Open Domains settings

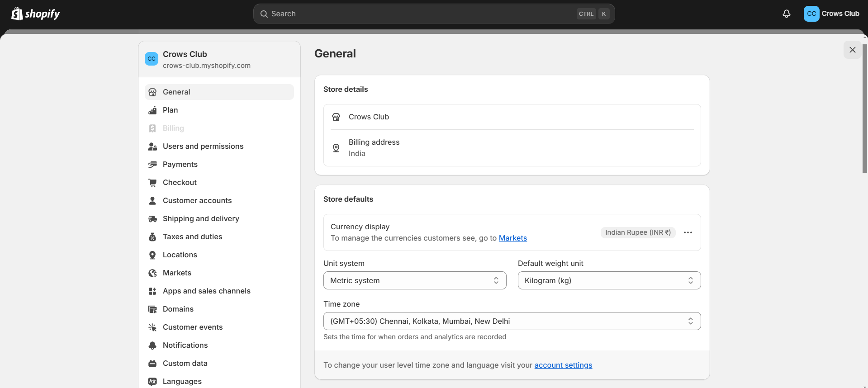click(x=219, y=309)
